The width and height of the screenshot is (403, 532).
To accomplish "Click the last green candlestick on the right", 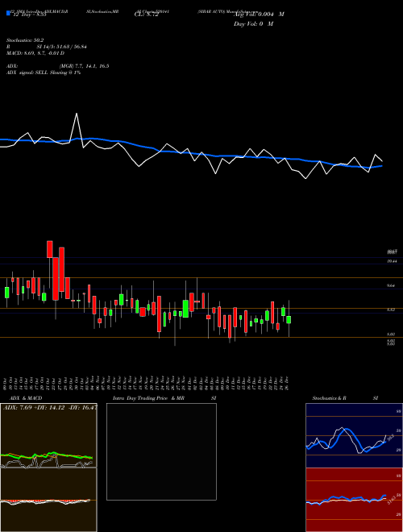I will [289, 320].
